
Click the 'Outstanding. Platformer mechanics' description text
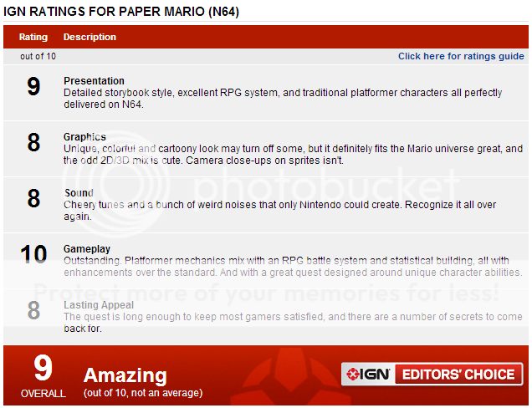click(293, 266)
